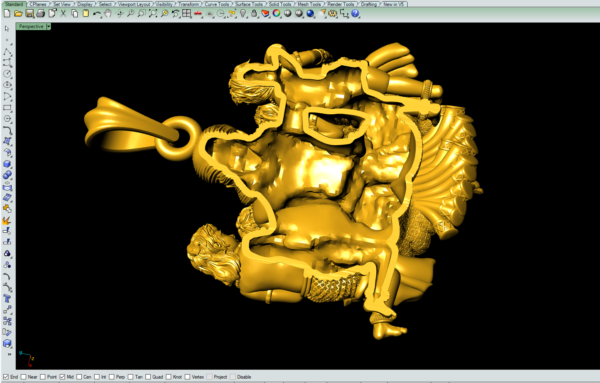Image resolution: width=600 pixels, height=383 pixels.
Task: Open a file with the folder icon
Action: [18, 14]
